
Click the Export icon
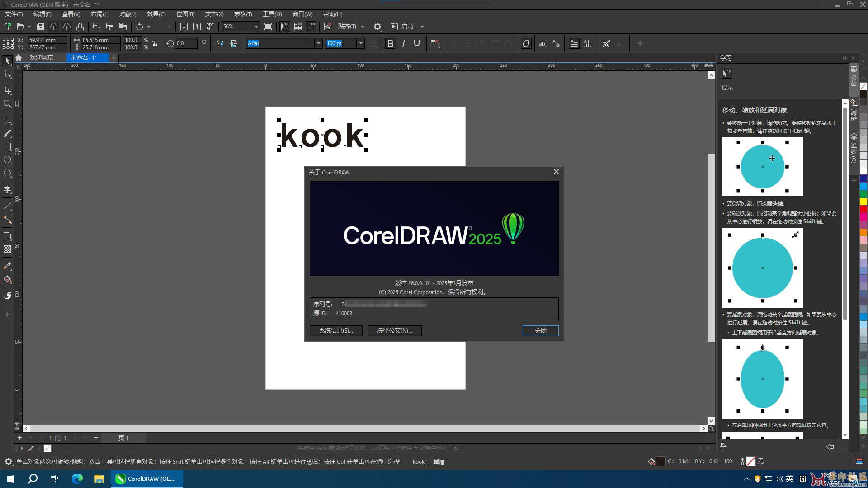point(197,27)
